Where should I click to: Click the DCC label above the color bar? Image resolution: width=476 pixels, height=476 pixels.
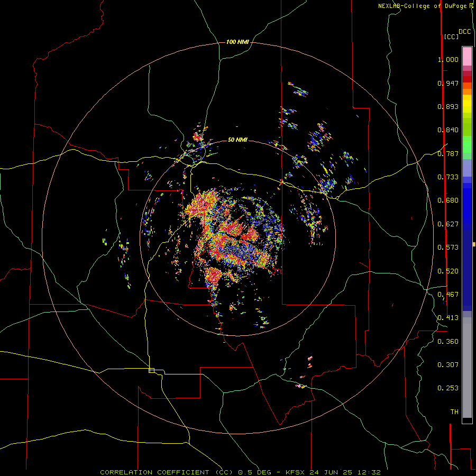coord(465,32)
